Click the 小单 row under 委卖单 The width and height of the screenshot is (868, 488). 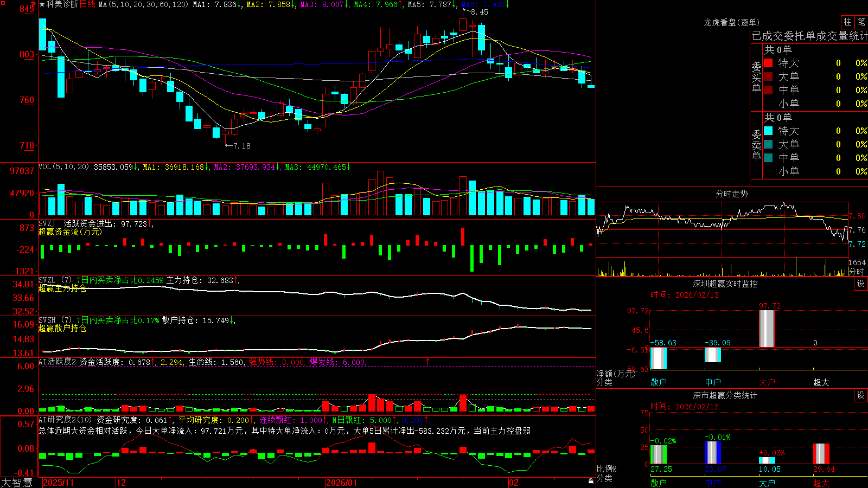pyautogui.click(x=815, y=171)
